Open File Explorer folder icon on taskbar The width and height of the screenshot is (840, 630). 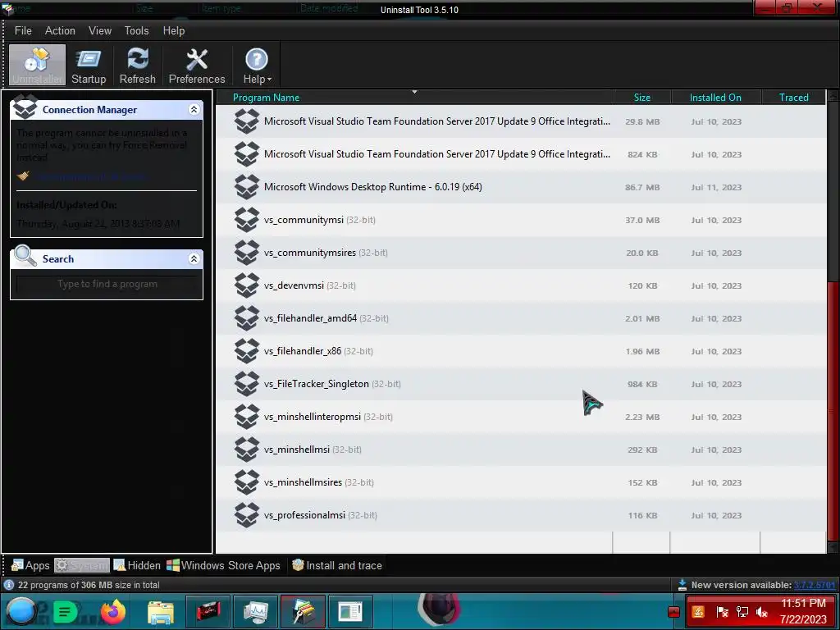click(x=160, y=612)
